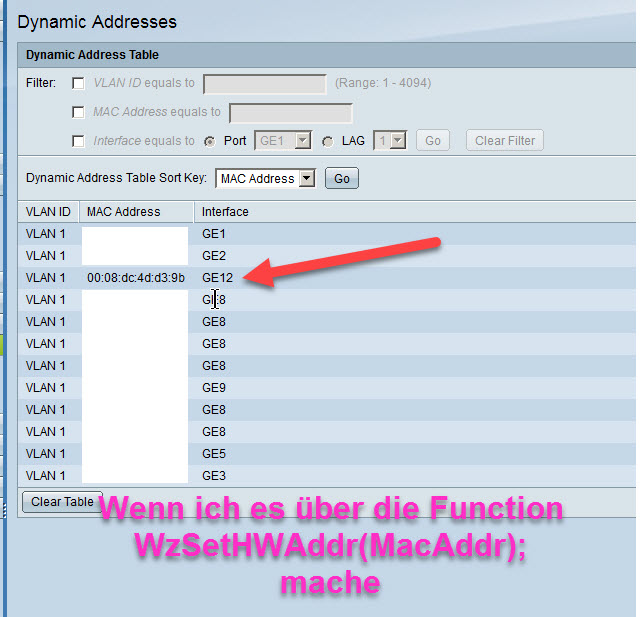Click the GE1 interface cell
641x617 pixels.
(x=214, y=234)
